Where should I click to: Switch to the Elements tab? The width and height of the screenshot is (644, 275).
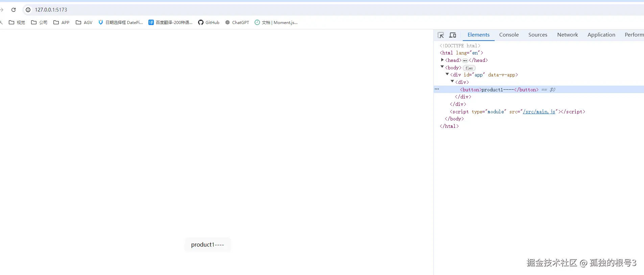click(x=478, y=35)
